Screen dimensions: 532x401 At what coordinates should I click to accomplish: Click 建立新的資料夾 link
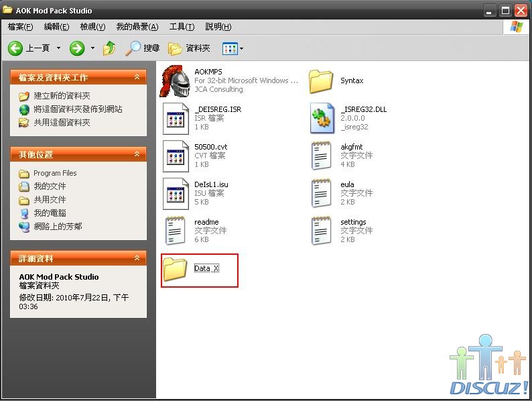point(62,96)
